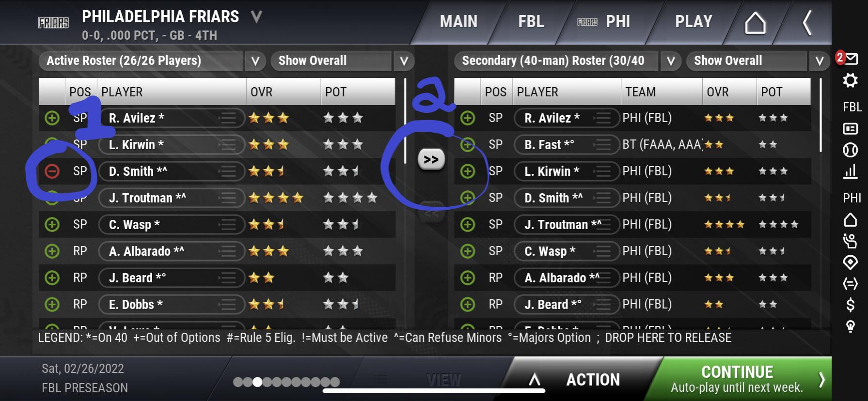Open the trade arrows sidebar icon
The image size is (868, 401).
[850, 283]
